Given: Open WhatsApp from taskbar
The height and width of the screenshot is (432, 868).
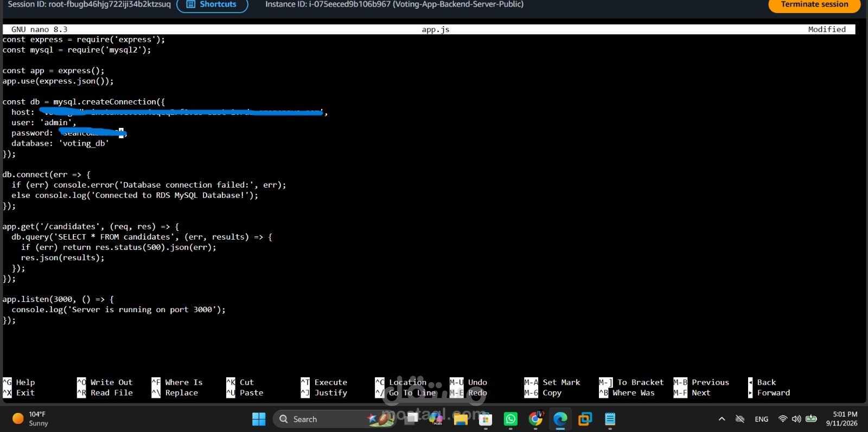Looking at the screenshot, I should coord(510,419).
